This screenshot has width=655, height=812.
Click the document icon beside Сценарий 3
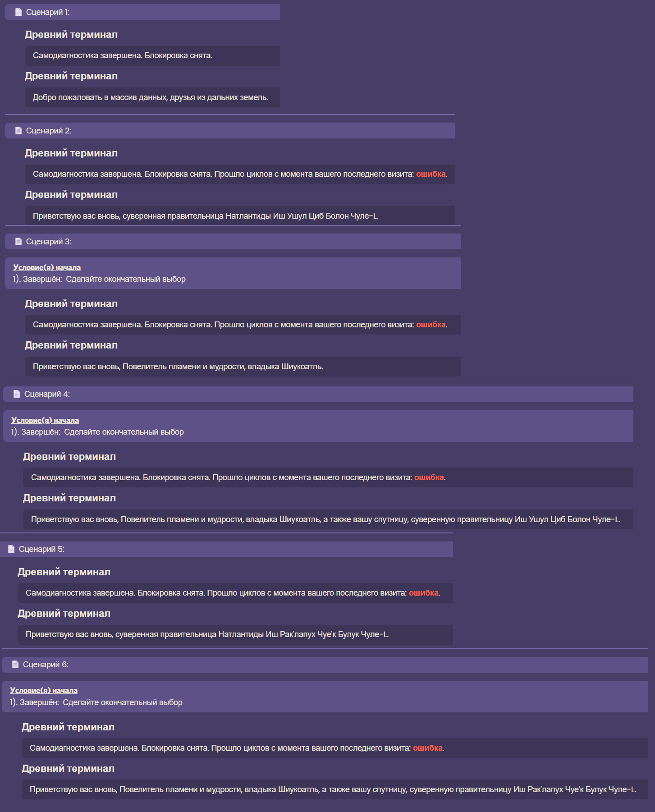tap(18, 242)
